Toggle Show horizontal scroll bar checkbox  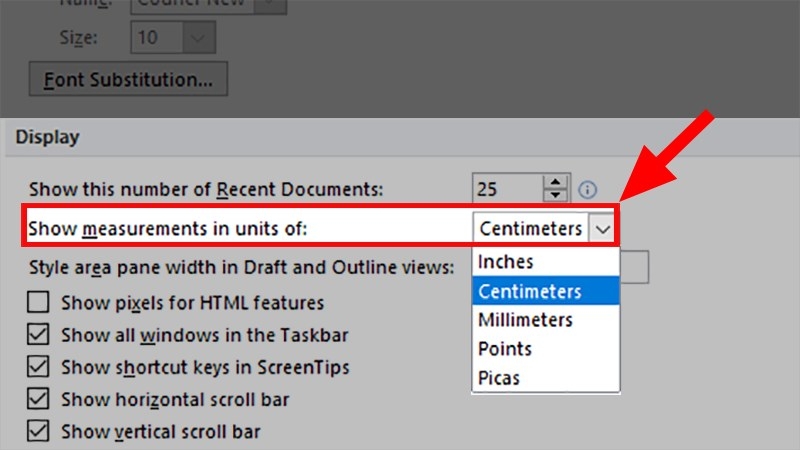pyautogui.click(x=39, y=400)
